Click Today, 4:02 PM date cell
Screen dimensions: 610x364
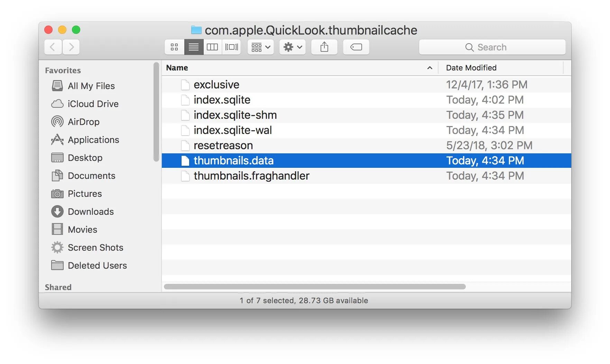[485, 100]
